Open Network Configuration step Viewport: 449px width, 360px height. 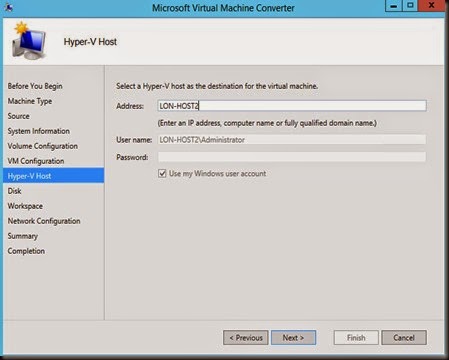coord(44,221)
